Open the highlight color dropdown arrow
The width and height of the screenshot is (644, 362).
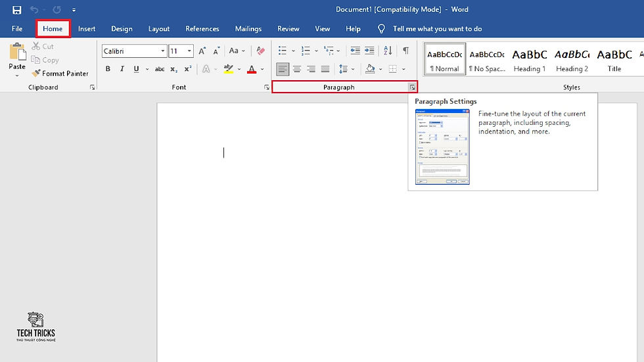pyautogui.click(x=239, y=70)
